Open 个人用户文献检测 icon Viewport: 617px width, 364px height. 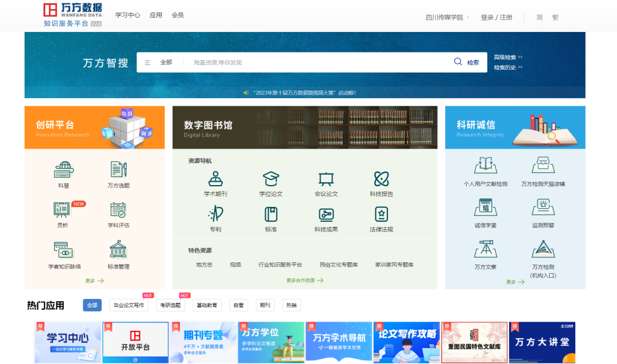[485, 166]
